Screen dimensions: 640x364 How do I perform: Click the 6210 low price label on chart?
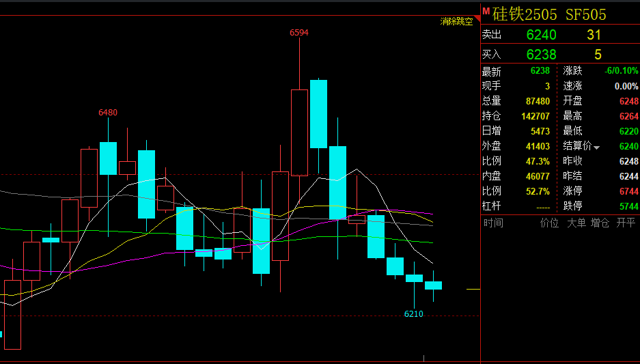pyautogui.click(x=414, y=314)
